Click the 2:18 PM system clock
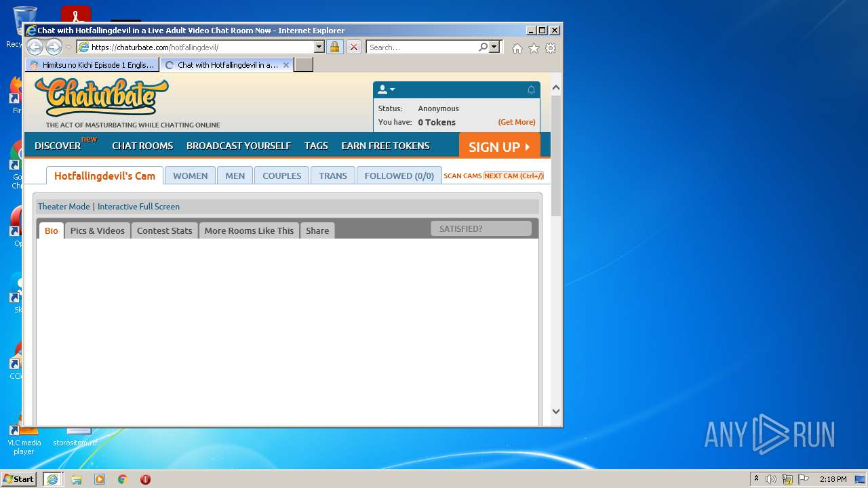Screen dimensions: 868x488 833,479
